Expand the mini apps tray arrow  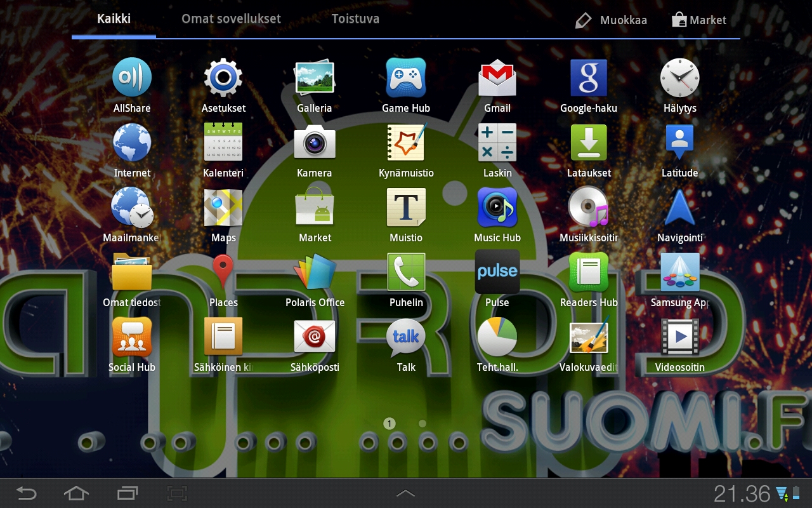point(405,493)
